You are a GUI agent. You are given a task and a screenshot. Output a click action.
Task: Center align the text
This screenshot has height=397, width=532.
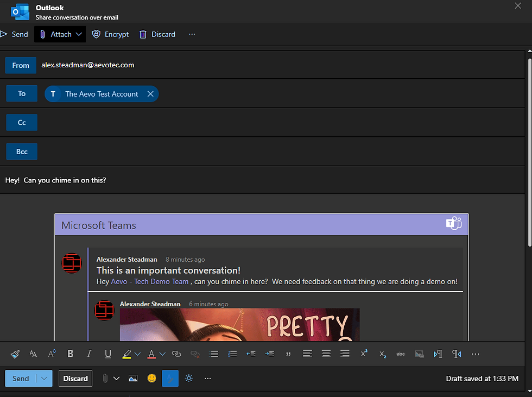coord(326,354)
